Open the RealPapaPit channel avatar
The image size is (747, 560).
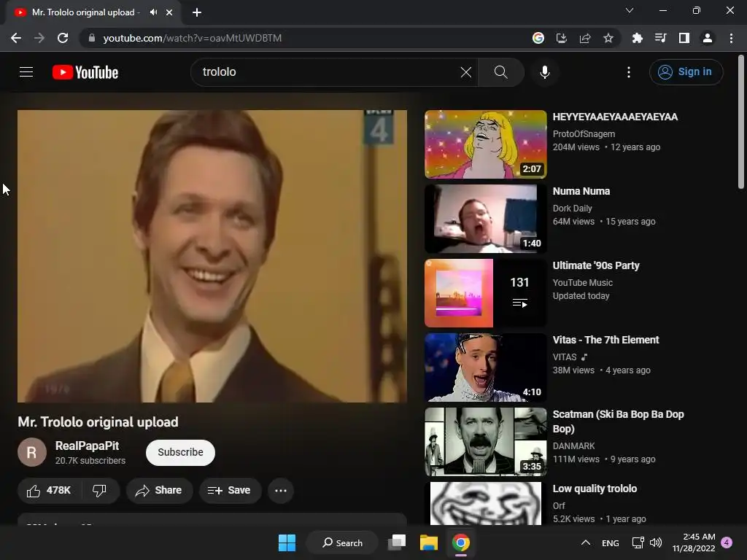click(32, 452)
